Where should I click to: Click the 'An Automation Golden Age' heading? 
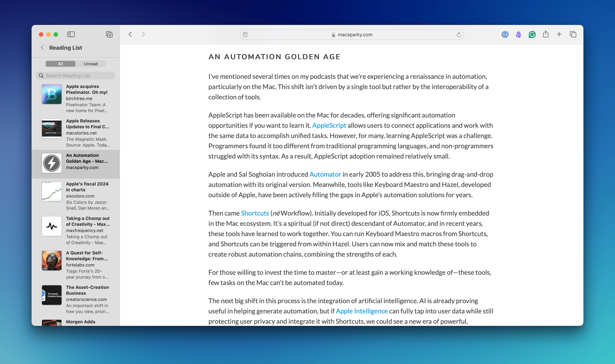pyautogui.click(x=274, y=57)
